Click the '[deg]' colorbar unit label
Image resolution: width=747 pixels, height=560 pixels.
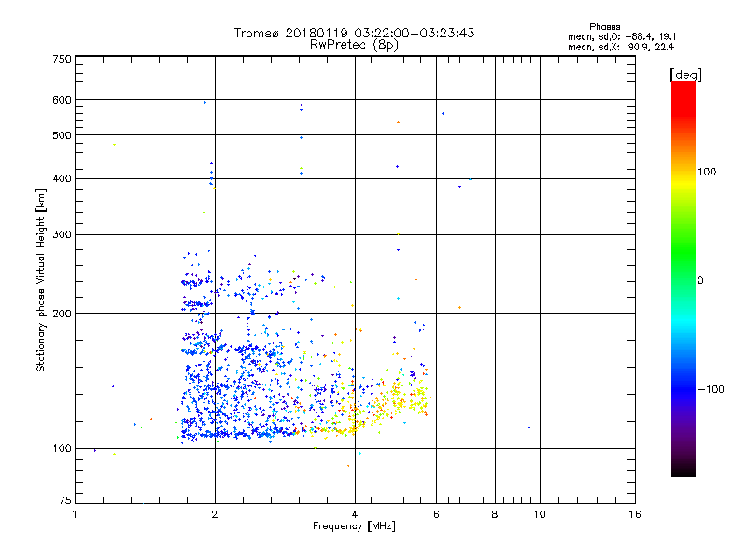click(685, 75)
